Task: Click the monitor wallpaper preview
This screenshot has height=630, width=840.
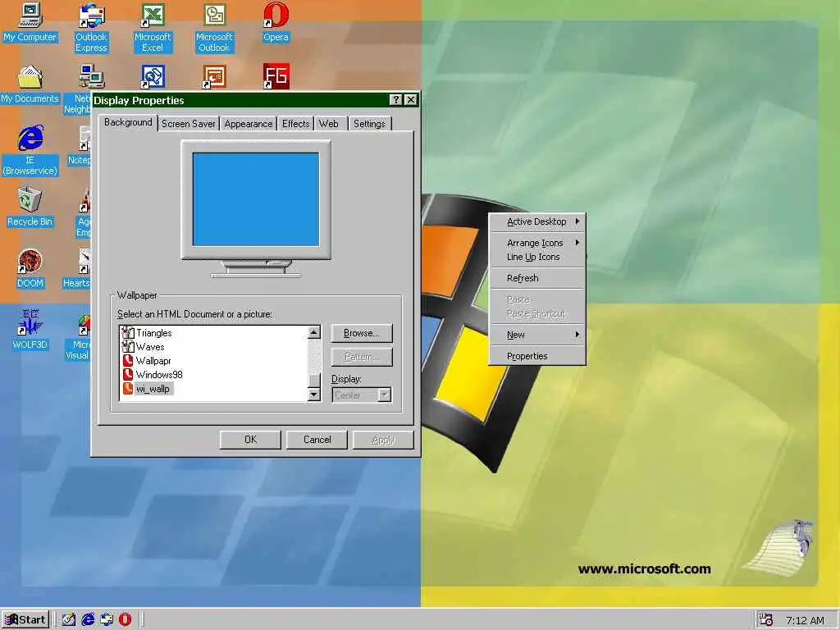Action: [x=256, y=199]
